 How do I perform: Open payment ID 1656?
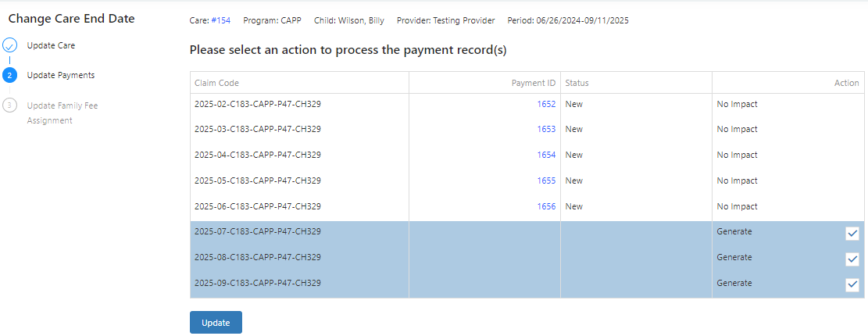point(546,206)
